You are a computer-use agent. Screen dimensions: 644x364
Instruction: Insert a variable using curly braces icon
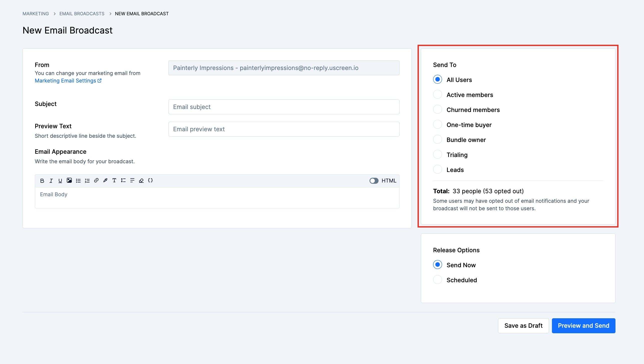[150, 180]
